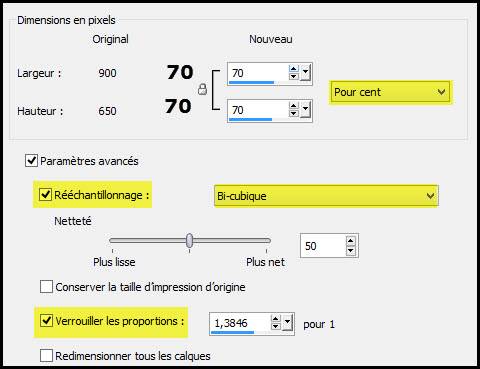
Task: Click the Netteté value field showing 50
Action: point(323,246)
